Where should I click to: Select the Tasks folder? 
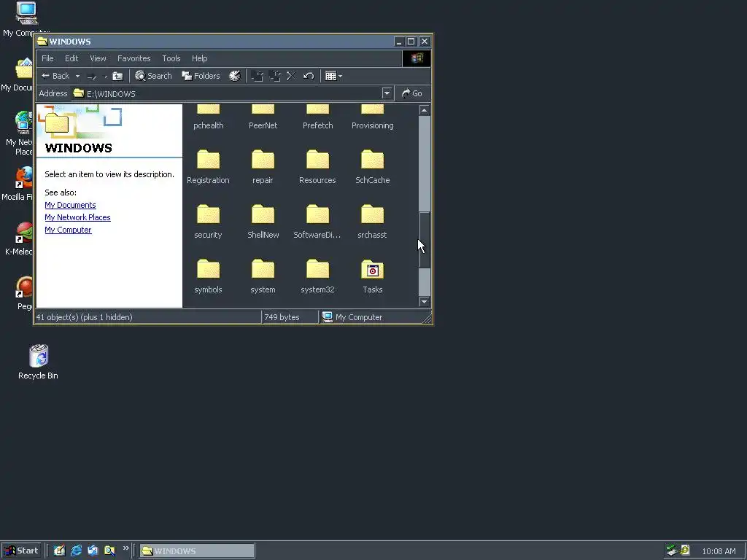pos(373,276)
